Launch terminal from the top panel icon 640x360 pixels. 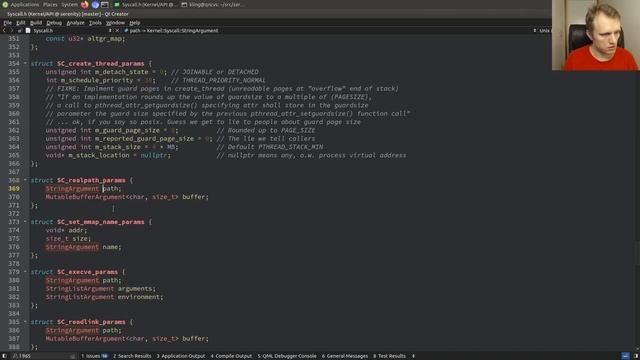[105, 4]
